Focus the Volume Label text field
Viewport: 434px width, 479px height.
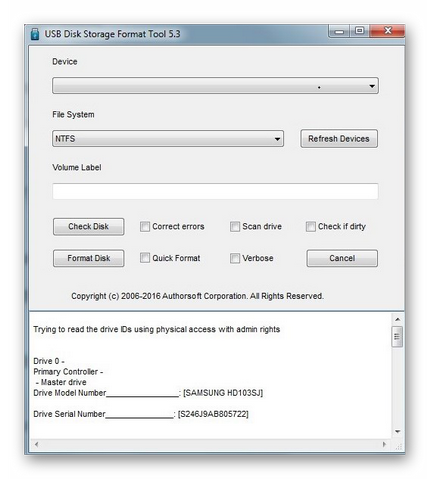tap(215, 191)
